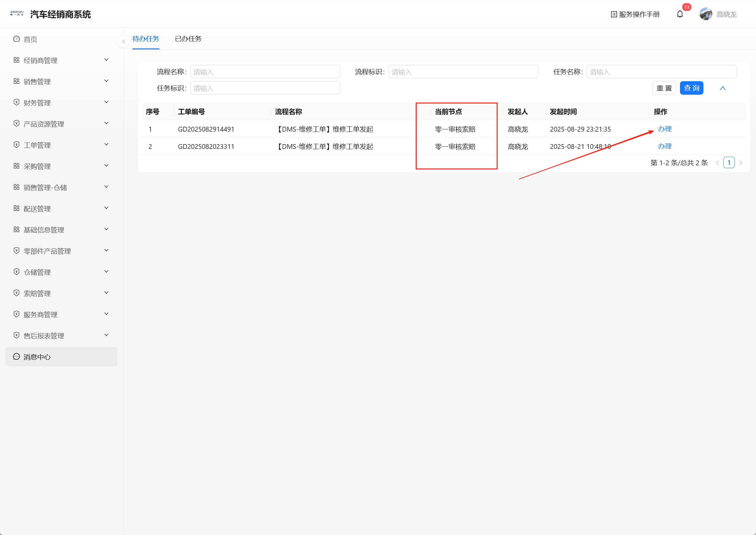Expand the 基础信息管理 menu chevron

tap(106, 229)
